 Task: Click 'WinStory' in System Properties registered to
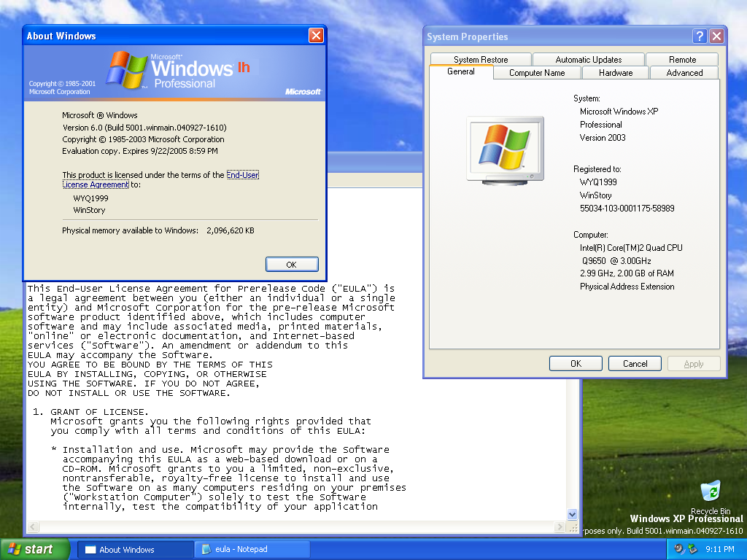[x=595, y=195]
